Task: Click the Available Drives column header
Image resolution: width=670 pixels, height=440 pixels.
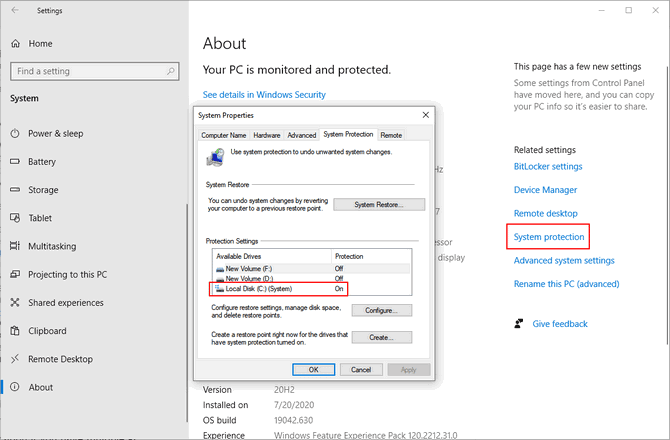Action: click(272, 256)
